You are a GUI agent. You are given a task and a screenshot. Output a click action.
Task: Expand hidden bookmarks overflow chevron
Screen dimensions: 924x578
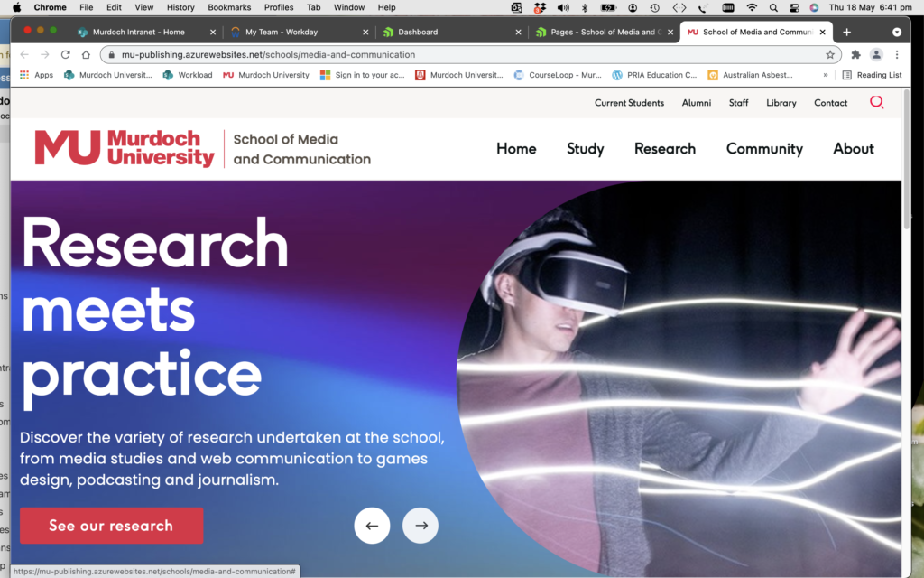pyautogui.click(x=826, y=75)
